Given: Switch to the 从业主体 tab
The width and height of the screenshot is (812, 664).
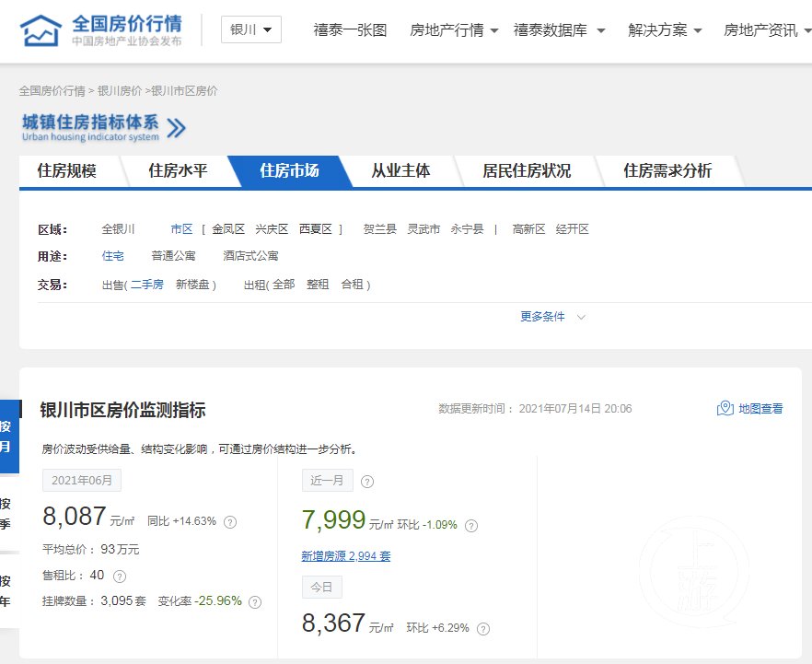Looking at the screenshot, I should pyautogui.click(x=400, y=171).
